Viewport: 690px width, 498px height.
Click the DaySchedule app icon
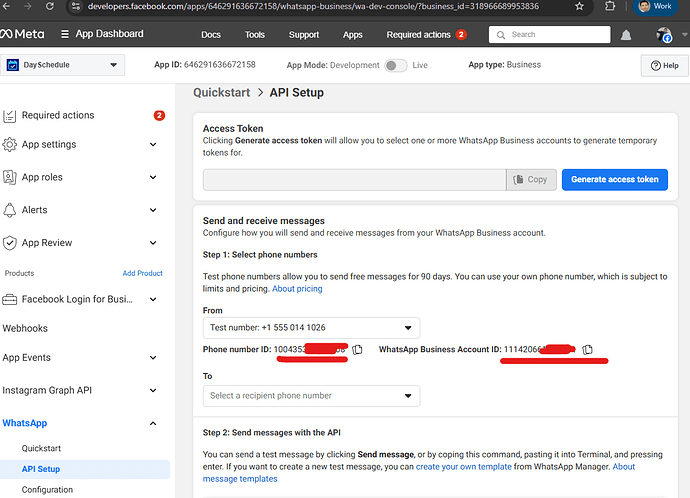13,65
